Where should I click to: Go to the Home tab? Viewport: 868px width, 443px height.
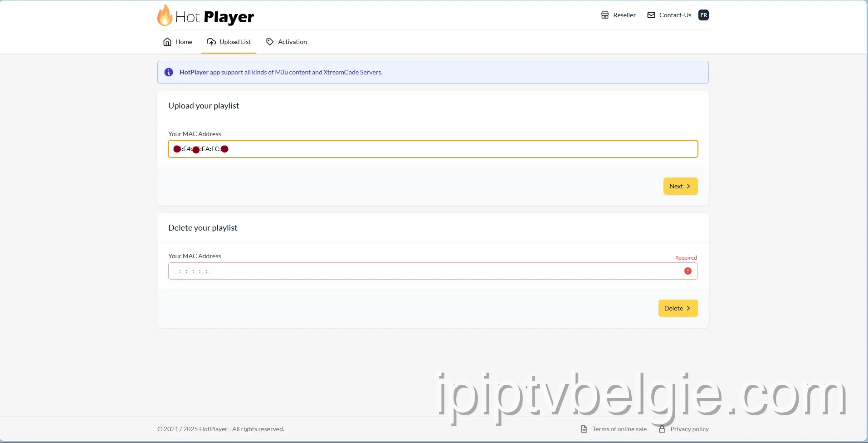[x=178, y=42]
